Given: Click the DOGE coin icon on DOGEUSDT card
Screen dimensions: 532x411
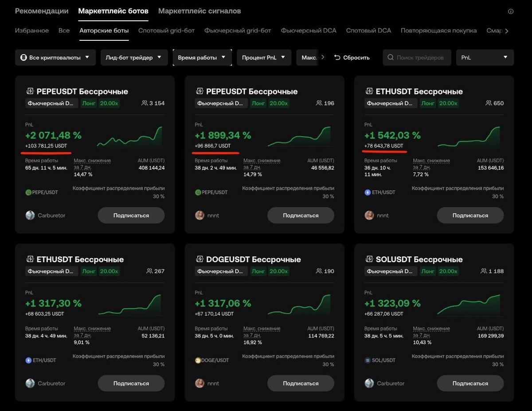Looking at the screenshot, I should [x=198, y=360].
